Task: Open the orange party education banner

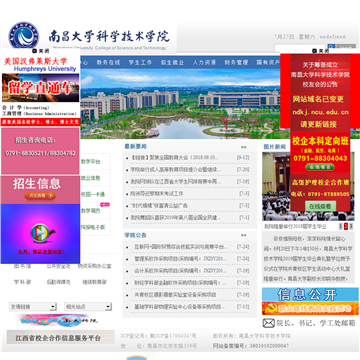Action: tap(310, 308)
